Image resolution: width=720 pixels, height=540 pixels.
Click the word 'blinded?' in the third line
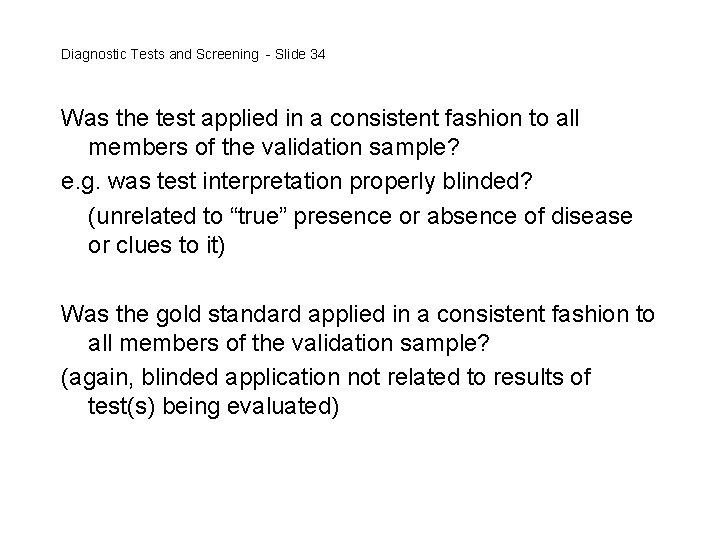click(487, 180)
